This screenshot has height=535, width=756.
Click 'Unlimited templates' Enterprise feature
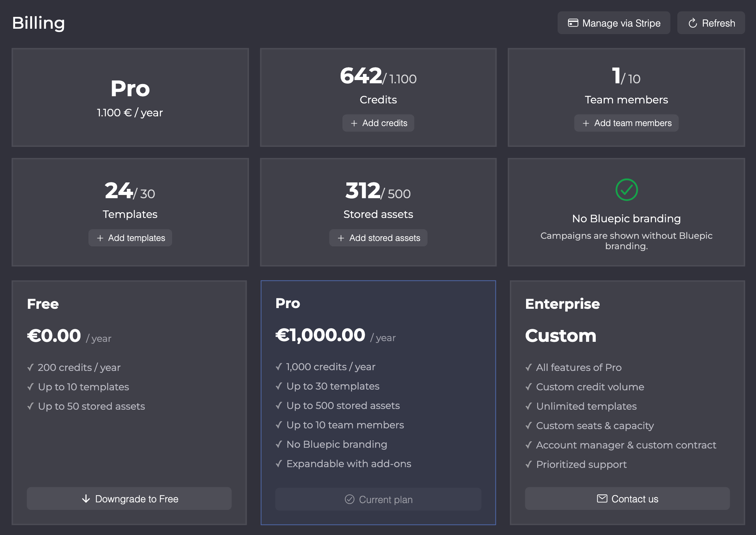586,406
